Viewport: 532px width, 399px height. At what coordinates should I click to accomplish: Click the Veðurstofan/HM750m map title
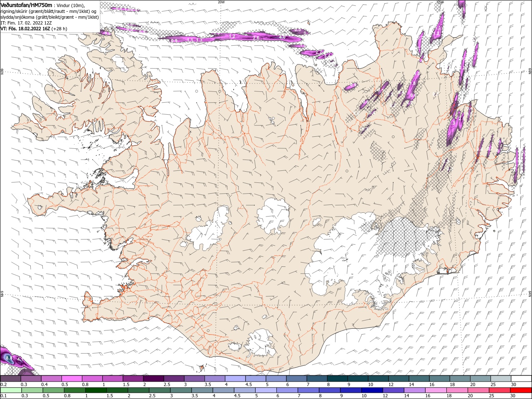pyautogui.click(x=27, y=5)
